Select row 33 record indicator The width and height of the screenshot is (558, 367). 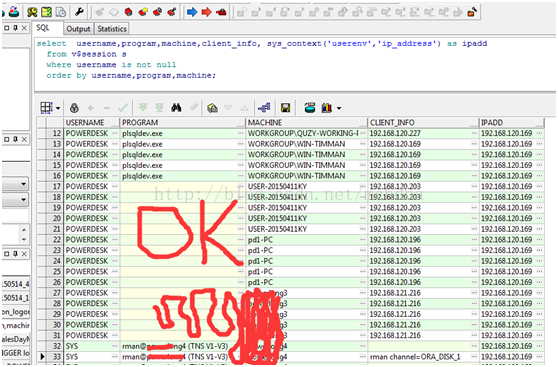[42, 356]
